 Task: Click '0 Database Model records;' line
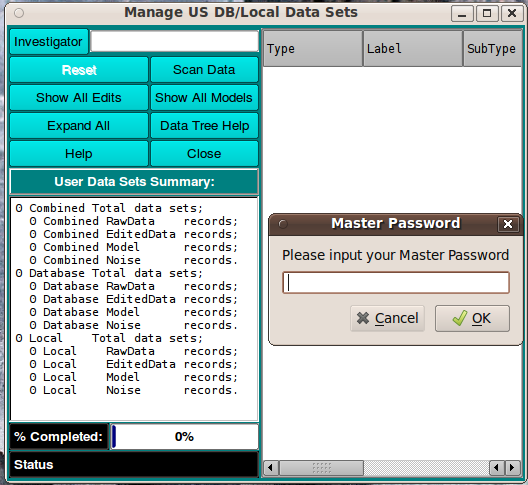(x=133, y=312)
